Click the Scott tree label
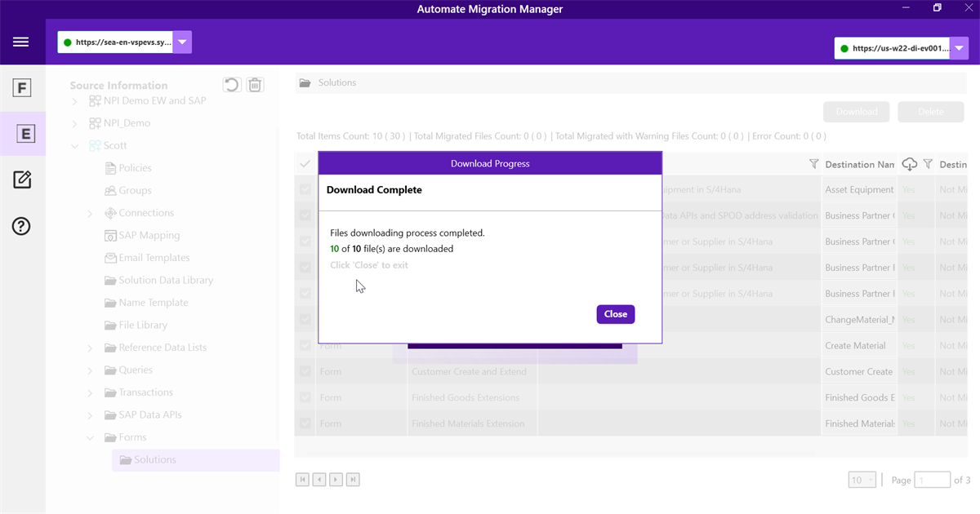The width and height of the screenshot is (980, 514). (115, 146)
